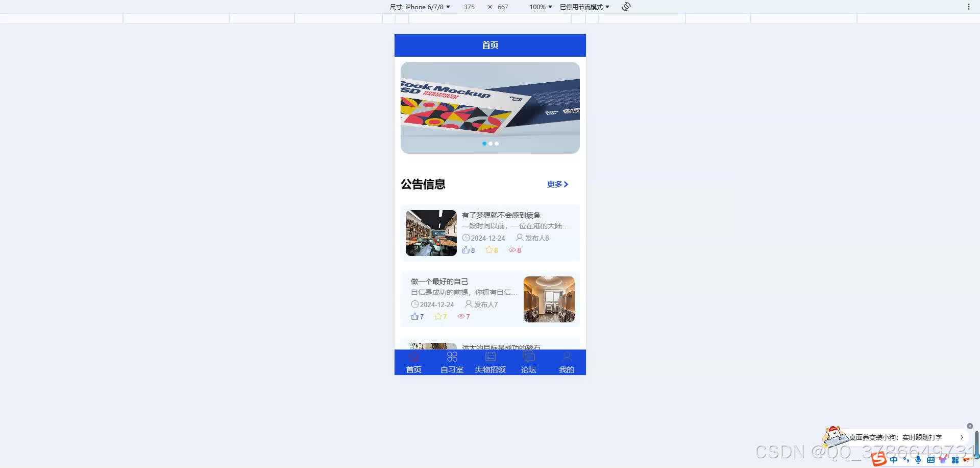Select the 首页 home icon in bottom navigation
980x468 pixels.
point(413,357)
